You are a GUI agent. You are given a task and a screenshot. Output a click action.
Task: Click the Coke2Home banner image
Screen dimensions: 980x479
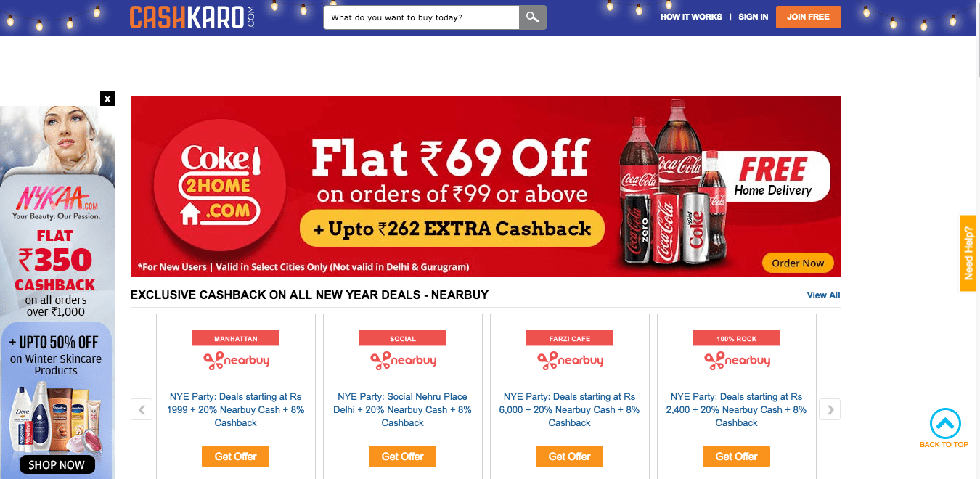(486, 187)
